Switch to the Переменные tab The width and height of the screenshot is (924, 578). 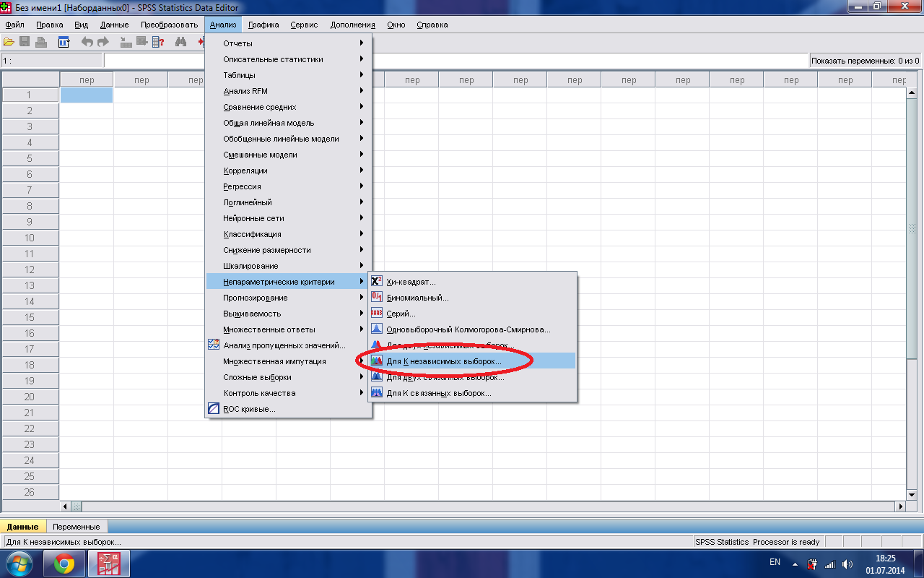point(76,527)
